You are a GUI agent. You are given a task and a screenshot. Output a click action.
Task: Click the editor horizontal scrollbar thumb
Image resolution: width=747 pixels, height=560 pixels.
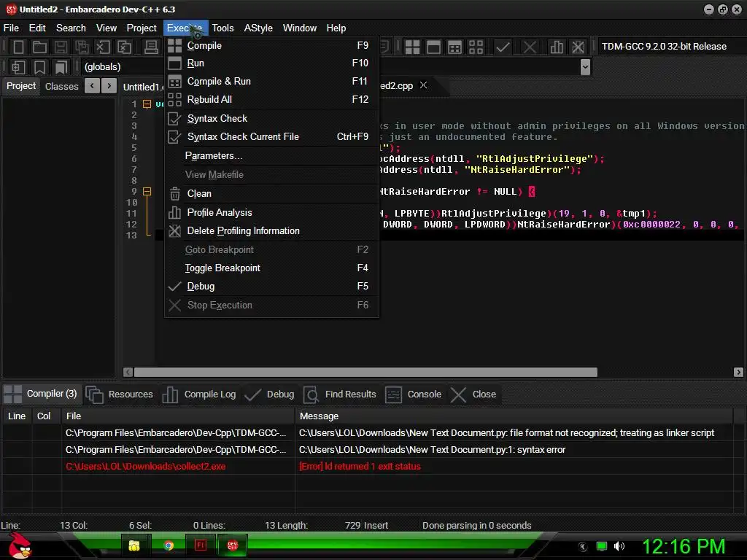(x=365, y=372)
